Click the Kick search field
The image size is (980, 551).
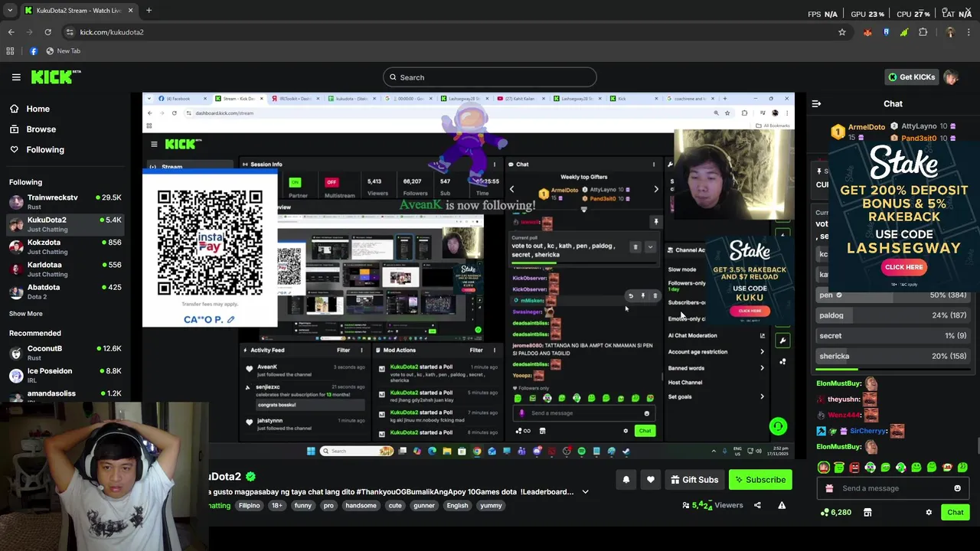click(490, 77)
